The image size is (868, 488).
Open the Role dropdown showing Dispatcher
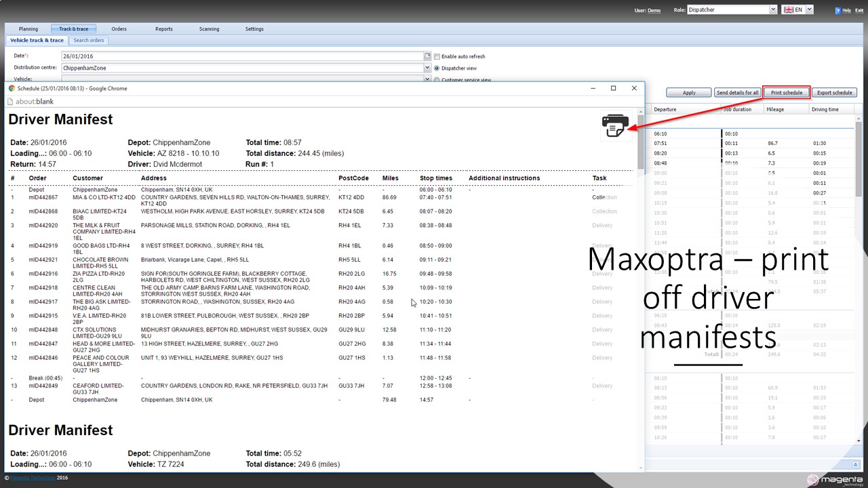pos(771,9)
